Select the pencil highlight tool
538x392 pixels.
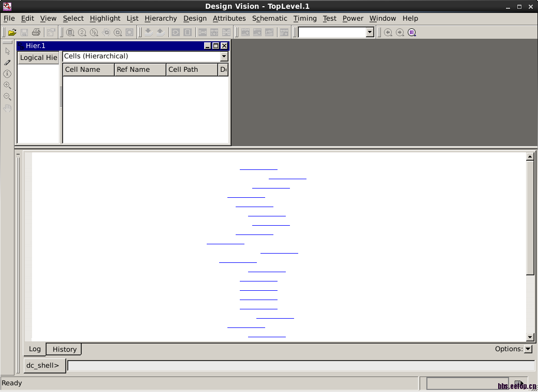click(x=8, y=62)
